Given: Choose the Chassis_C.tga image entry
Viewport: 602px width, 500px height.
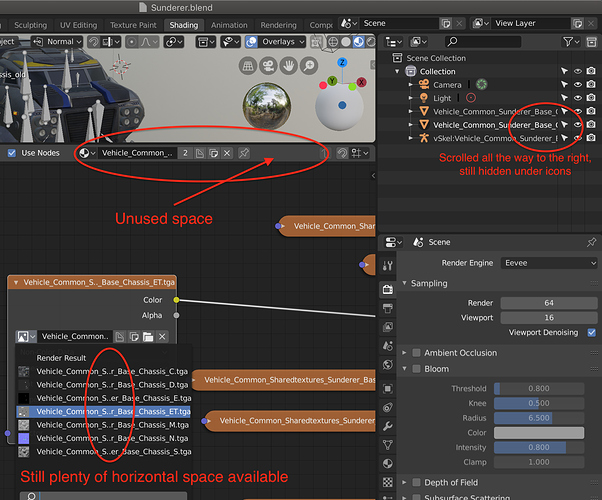Looking at the screenshot, I should coord(104,371).
